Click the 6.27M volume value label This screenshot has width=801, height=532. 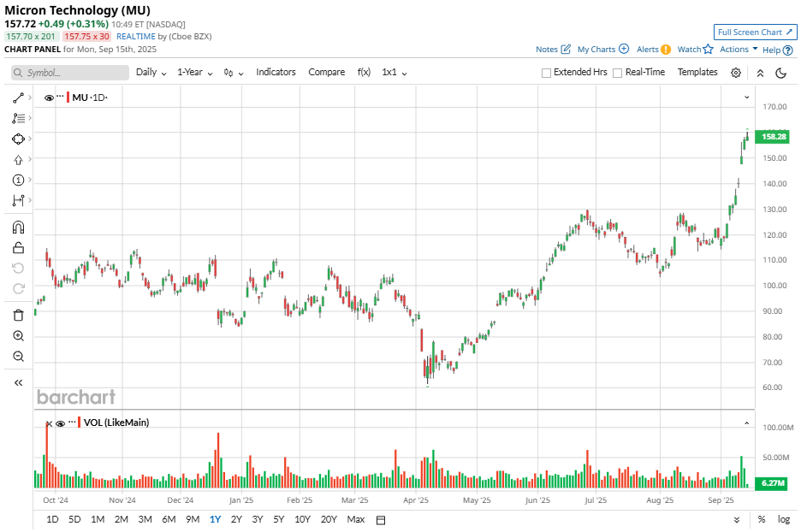773,483
